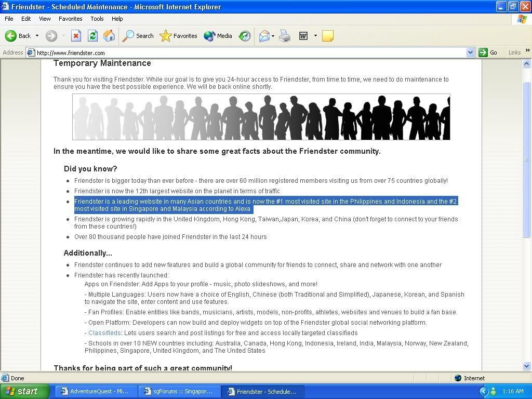Click the Go button
The image size is (532, 399).
pos(488,52)
